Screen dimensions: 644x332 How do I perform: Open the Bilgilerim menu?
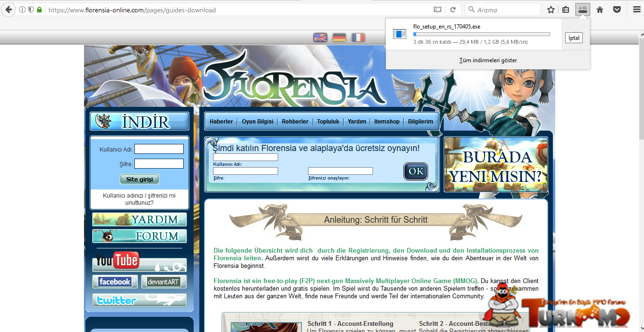tap(420, 122)
